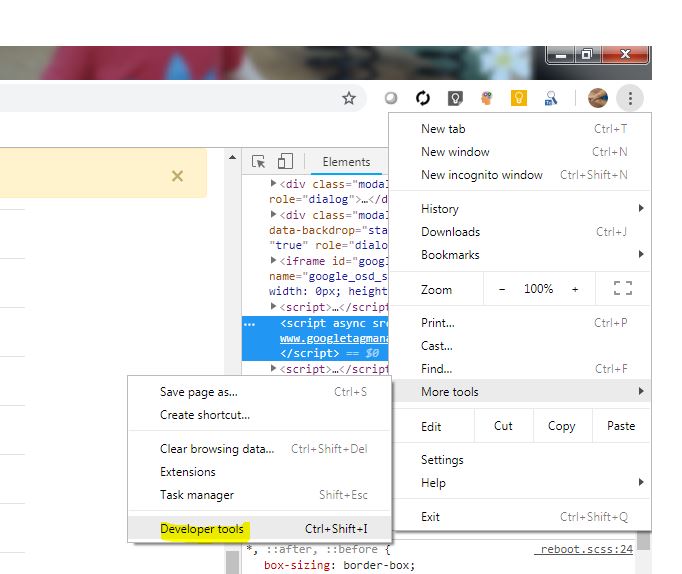Click the yellow lightbulb extension icon

coord(518,98)
